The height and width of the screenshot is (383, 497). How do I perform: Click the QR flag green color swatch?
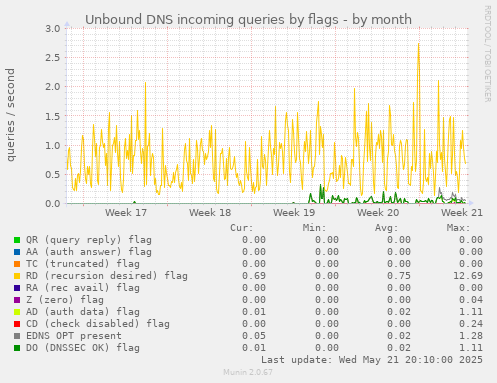[x=17, y=240]
